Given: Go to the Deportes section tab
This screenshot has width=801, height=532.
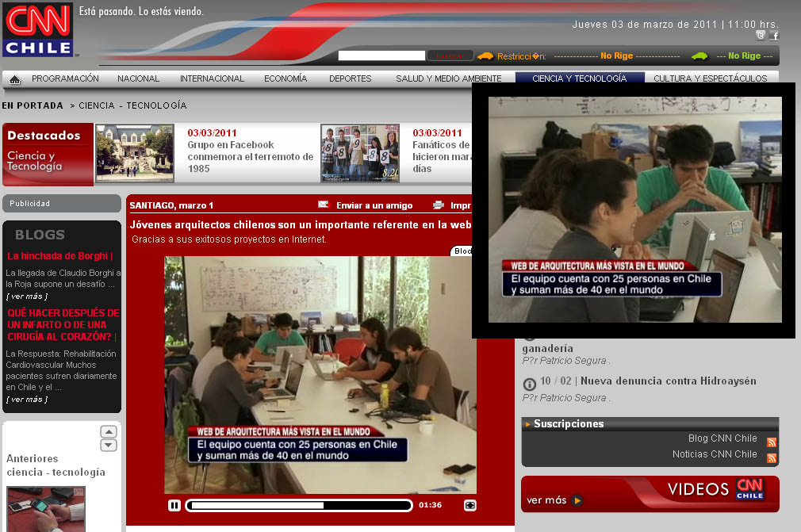Looking at the screenshot, I should tap(350, 78).
